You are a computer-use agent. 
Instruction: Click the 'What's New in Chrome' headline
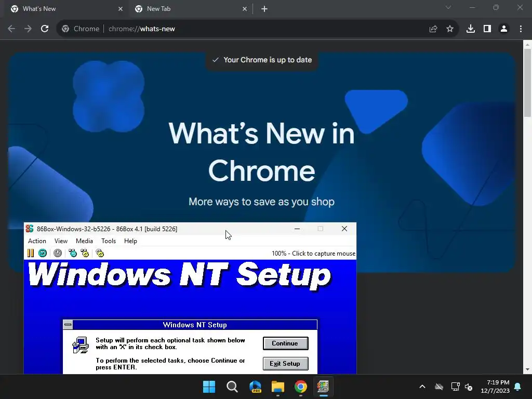pos(262,152)
